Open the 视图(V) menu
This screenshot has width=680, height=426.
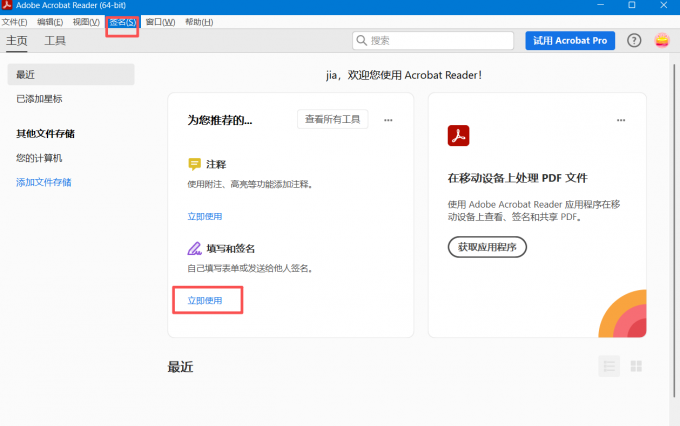pos(86,22)
